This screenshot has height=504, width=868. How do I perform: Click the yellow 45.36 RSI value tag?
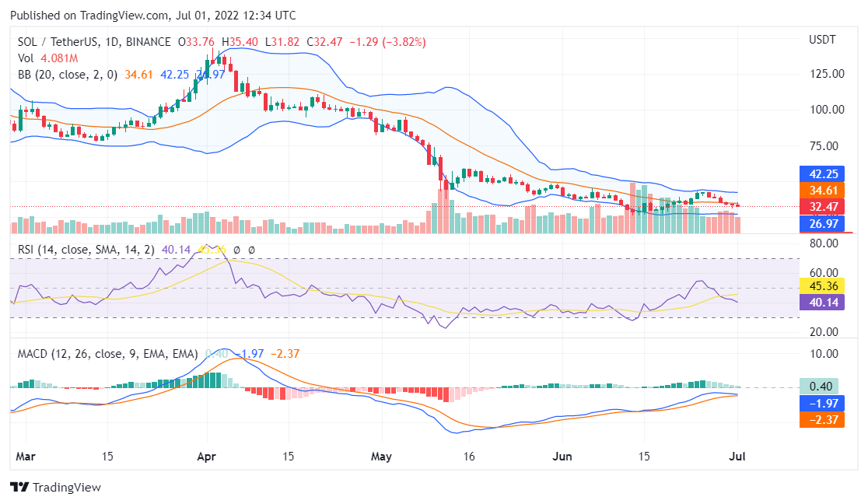[x=821, y=285]
